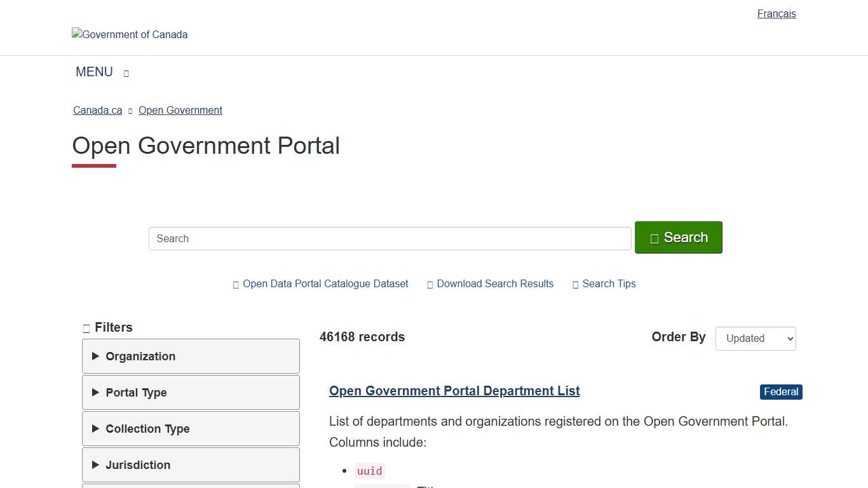Click the icon beside Search Tips
Image resolution: width=868 pixels, height=488 pixels.
[x=575, y=284]
